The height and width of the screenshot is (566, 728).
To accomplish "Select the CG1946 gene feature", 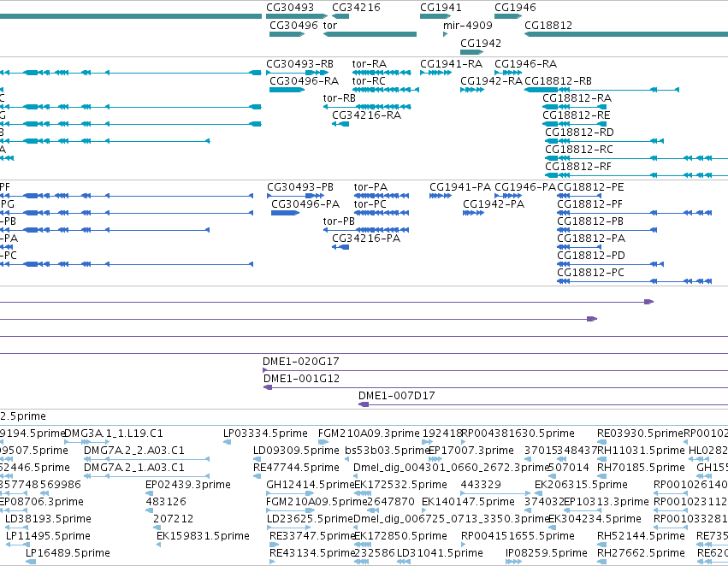I will click(508, 16).
